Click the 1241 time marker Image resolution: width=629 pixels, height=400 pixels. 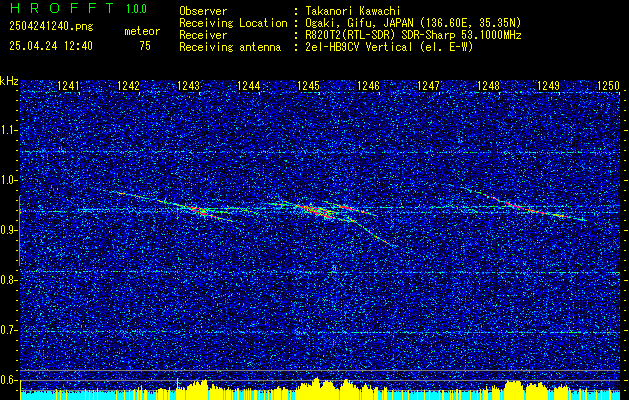point(69,85)
